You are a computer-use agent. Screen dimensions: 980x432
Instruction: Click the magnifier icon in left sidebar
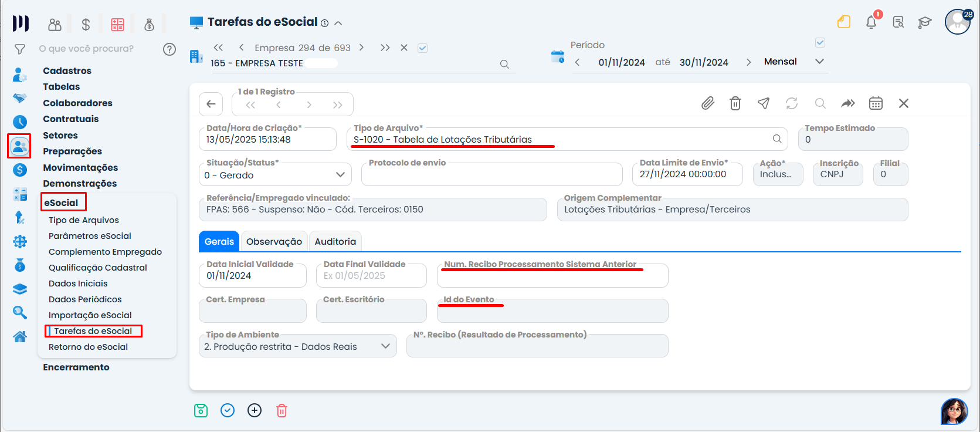[20, 312]
